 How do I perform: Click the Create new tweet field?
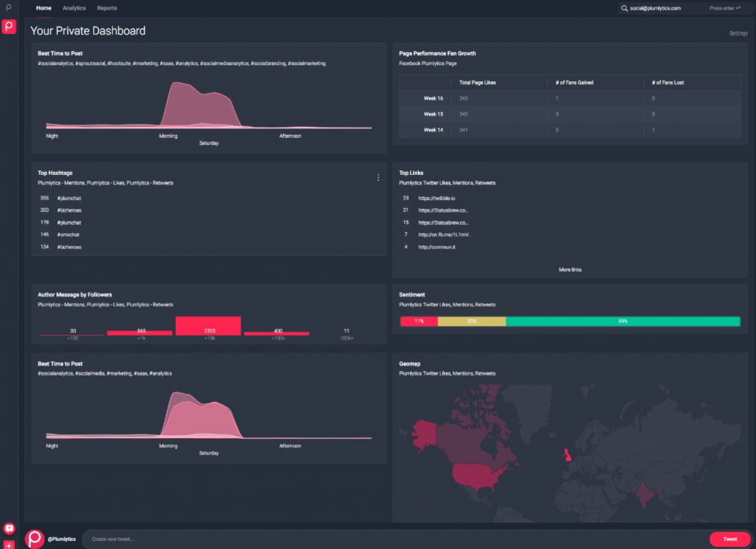[396, 539]
